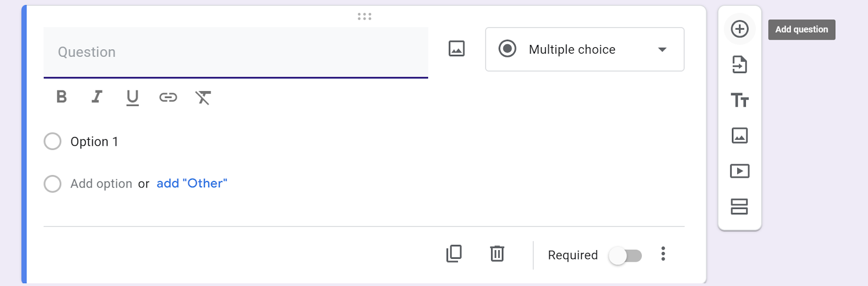Click the Add question plus icon
Screen dimensions: 868x286
tap(739, 29)
